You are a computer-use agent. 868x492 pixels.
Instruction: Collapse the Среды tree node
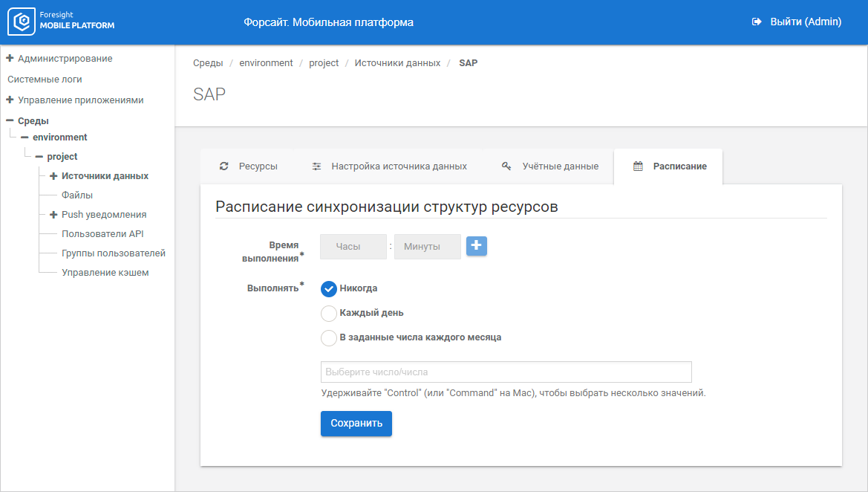coord(10,120)
